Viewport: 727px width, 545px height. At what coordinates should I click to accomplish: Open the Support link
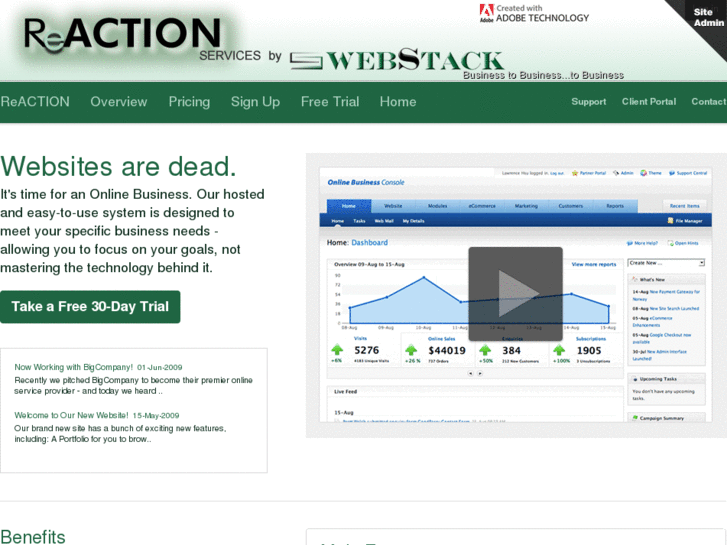click(588, 102)
